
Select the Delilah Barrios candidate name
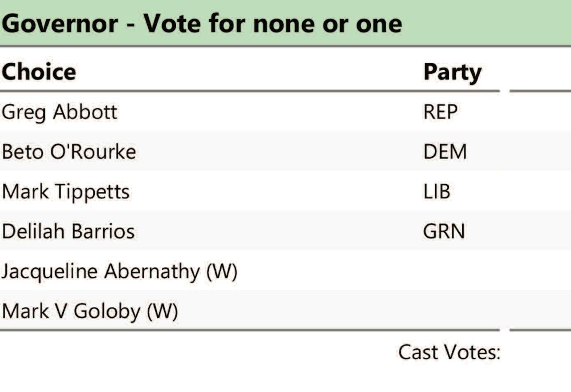pyautogui.click(x=68, y=231)
